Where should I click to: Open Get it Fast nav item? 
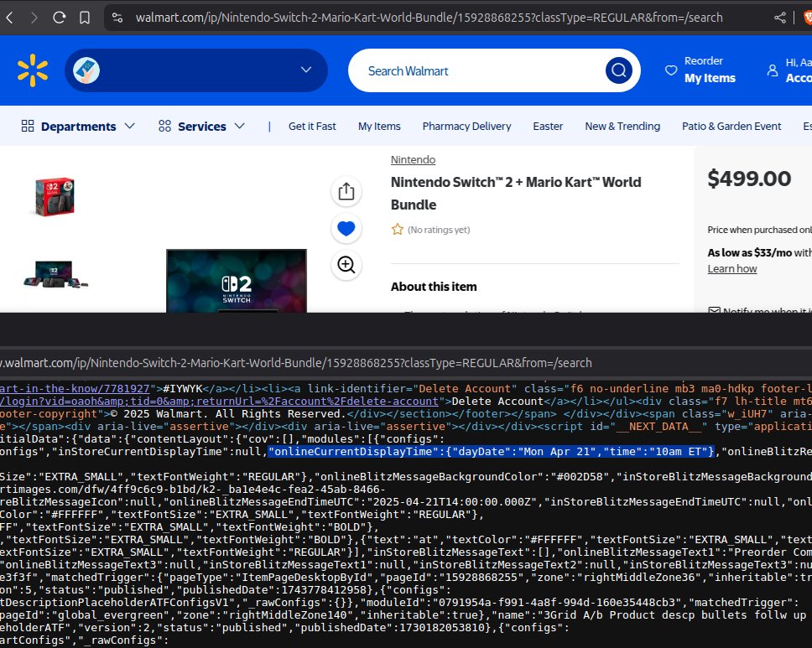coord(312,127)
